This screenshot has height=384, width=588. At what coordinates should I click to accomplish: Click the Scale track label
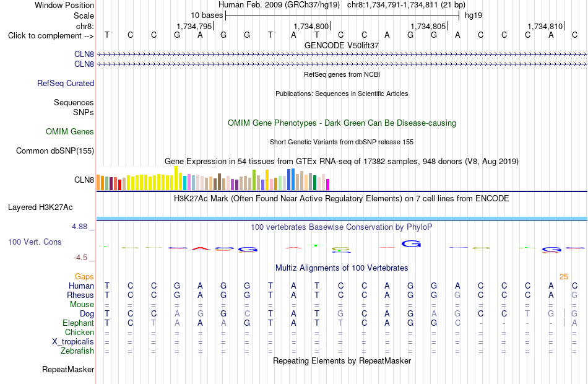[x=84, y=15]
